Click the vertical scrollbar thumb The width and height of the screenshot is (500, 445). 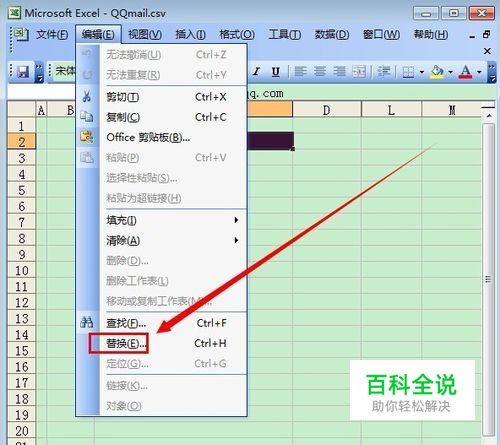pyautogui.click(x=489, y=279)
